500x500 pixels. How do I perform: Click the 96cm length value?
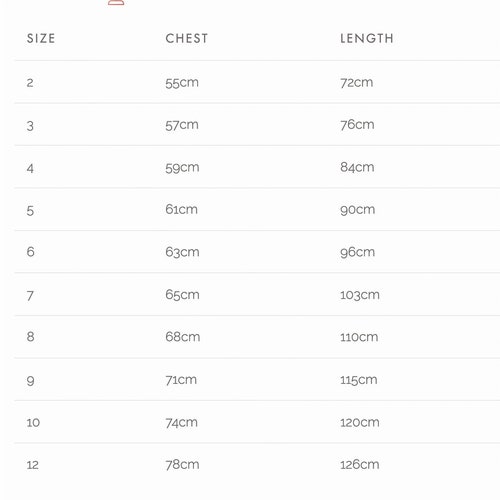[357, 252]
